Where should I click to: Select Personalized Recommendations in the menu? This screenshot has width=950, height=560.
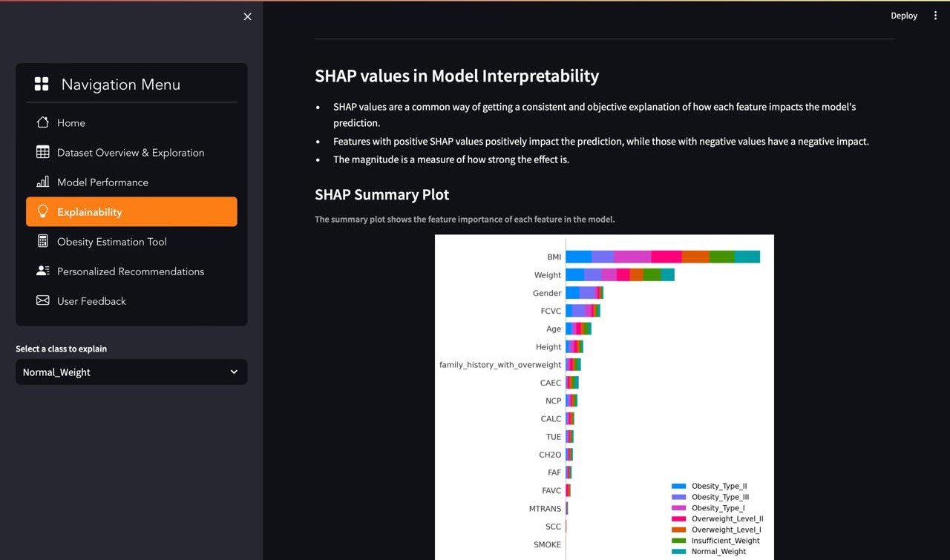tap(131, 271)
